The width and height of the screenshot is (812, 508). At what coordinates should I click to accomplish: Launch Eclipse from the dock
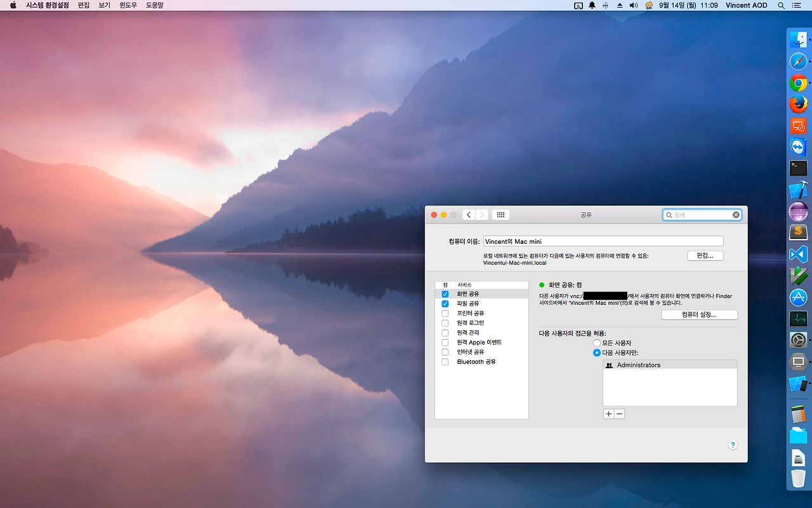coord(797,211)
